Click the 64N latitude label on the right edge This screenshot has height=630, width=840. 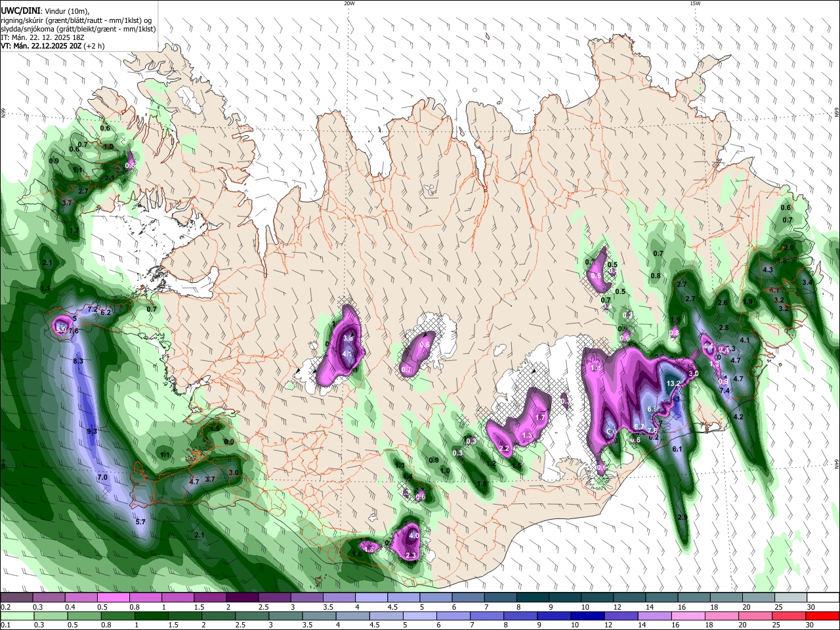(x=837, y=463)
